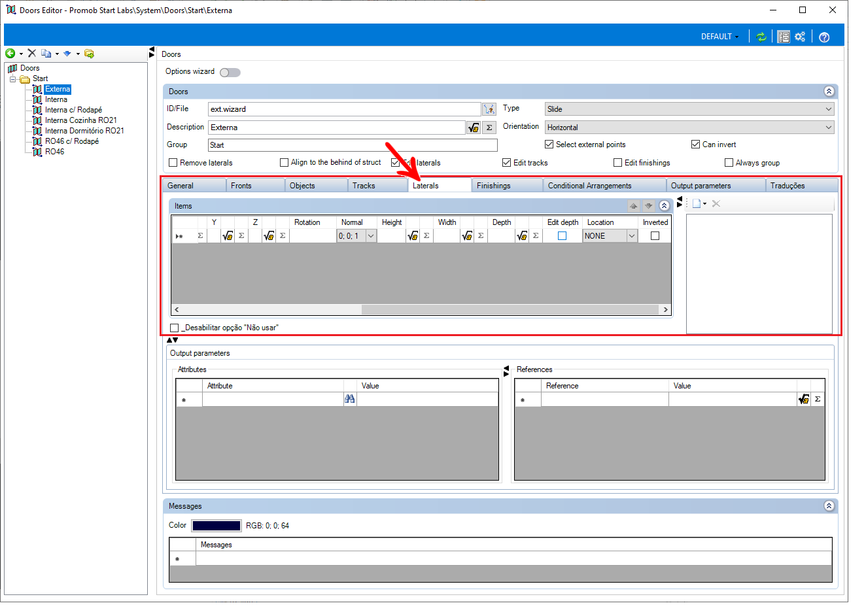
Task: Open the DEFAULT menu in blue bar
Action: [x=719, y=37]
